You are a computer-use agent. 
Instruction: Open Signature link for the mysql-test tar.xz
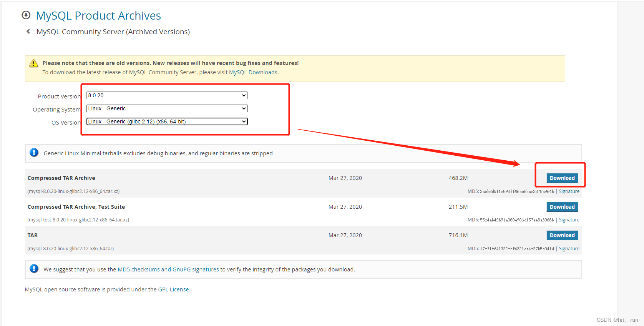point(569,220)
